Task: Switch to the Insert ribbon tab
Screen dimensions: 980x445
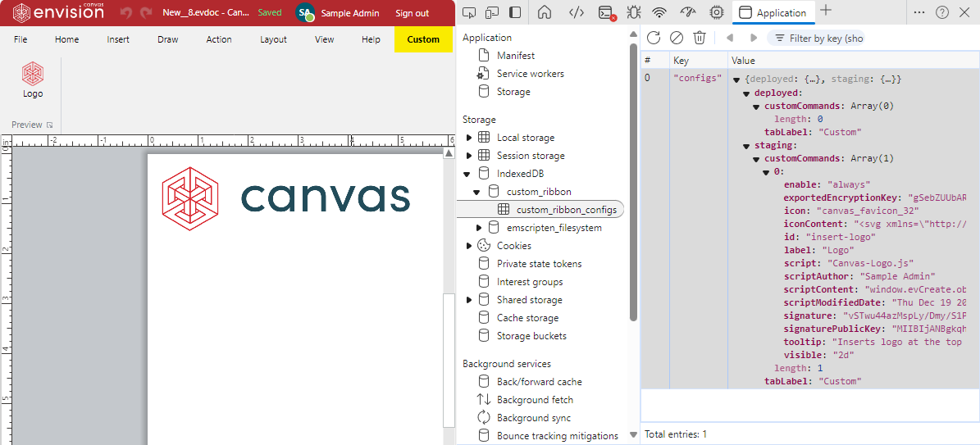Action: coord(118,39)
